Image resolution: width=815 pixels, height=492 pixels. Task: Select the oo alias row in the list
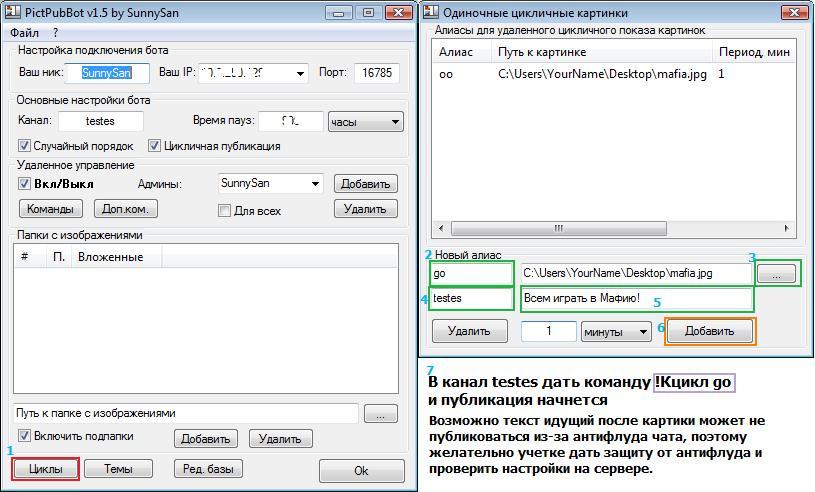click(x=446, y=74)
